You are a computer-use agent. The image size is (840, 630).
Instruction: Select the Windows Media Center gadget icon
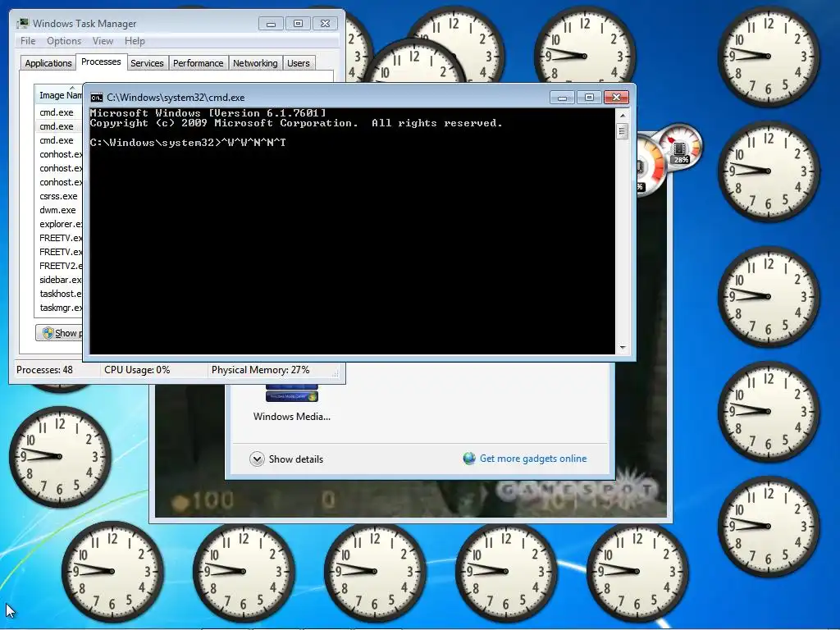(291, 394)
